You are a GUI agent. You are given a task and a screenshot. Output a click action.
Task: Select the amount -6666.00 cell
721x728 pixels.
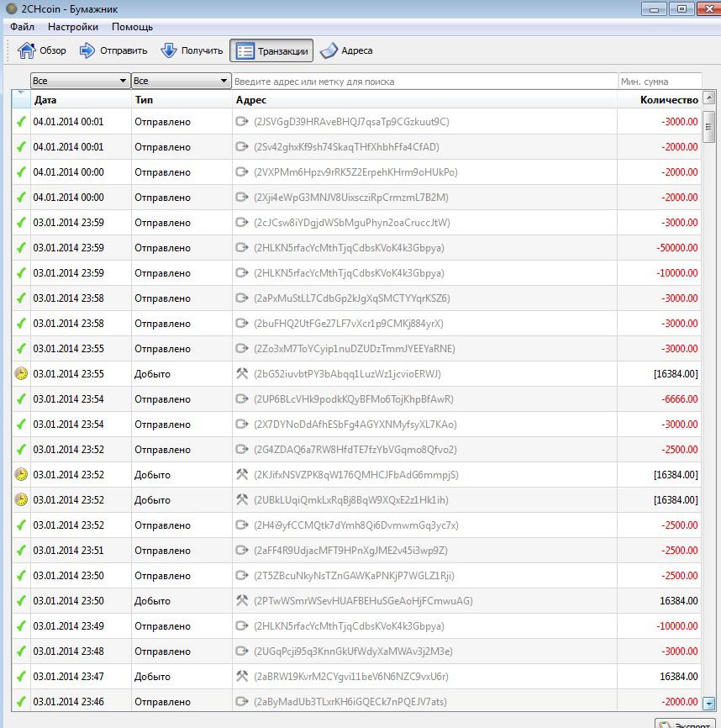(660, 398)
